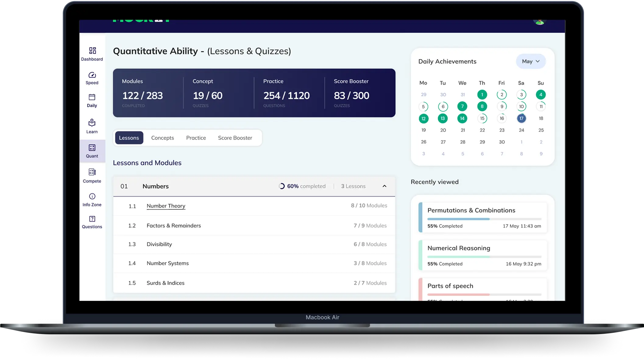Open the Compete sidebar icon
This screenshot has height=359, width=644.
(x=92, y=172)
